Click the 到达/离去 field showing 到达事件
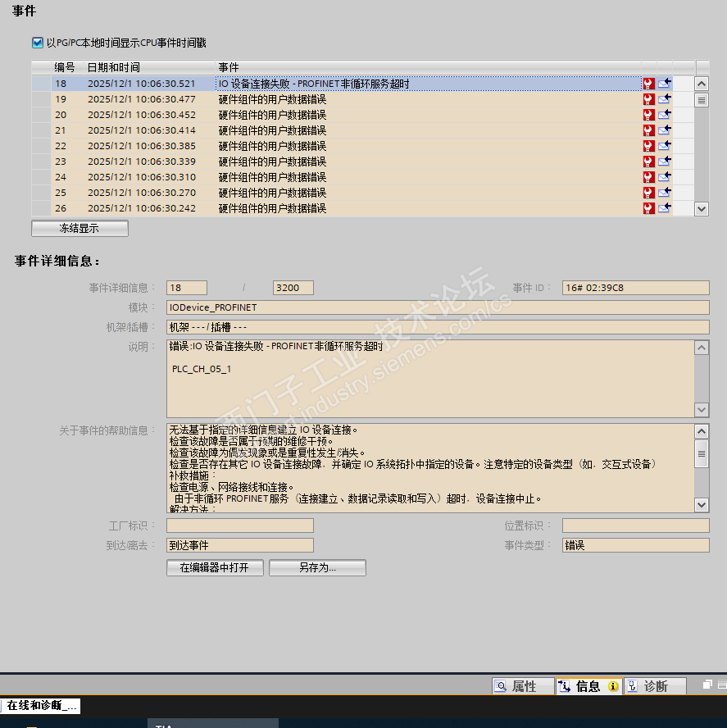This screenshot has height=728, width=727. click(240, 545)
